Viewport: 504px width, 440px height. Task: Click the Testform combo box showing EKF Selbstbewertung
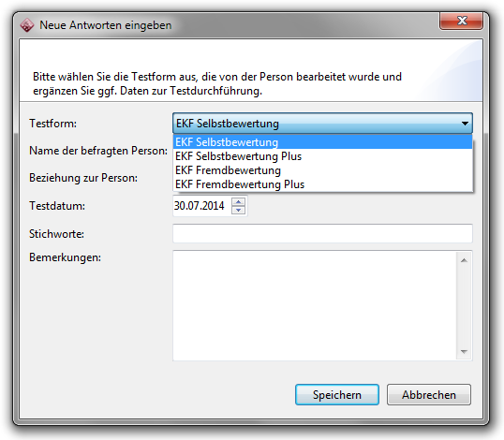pos(322,124)
